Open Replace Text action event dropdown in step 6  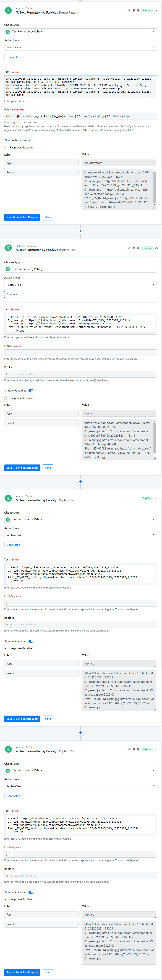[80, 786]
